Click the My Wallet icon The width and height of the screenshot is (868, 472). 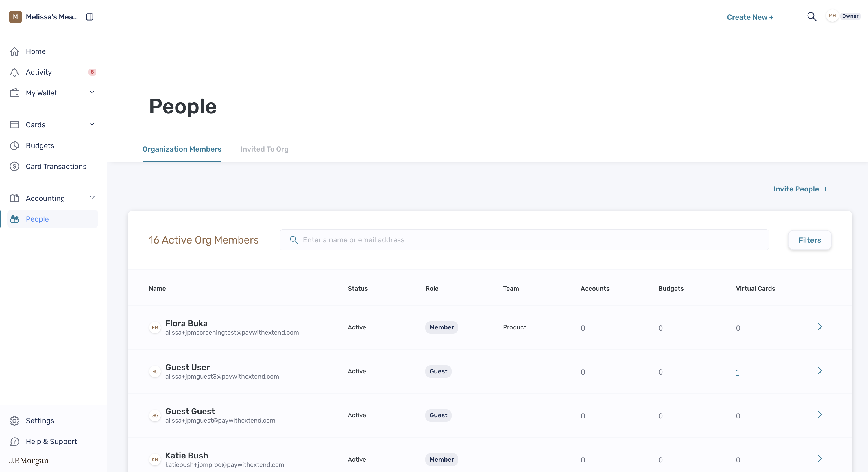pos(14,93)
